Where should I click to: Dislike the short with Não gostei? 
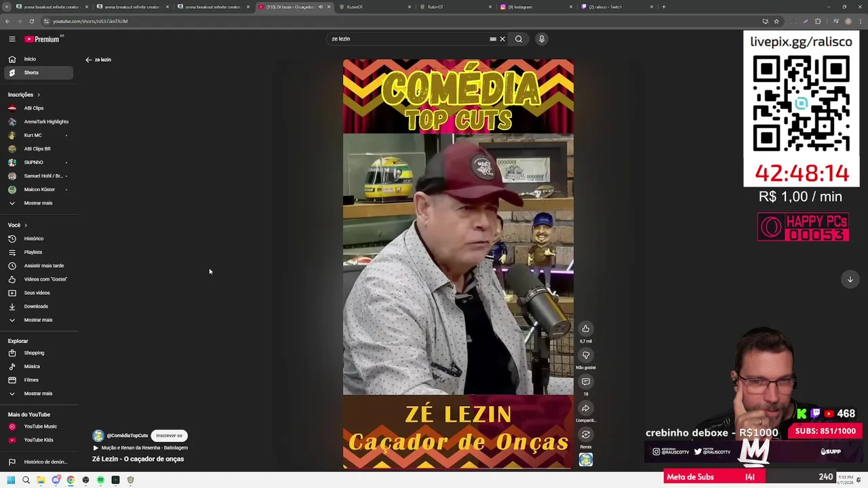coord(586,355)
